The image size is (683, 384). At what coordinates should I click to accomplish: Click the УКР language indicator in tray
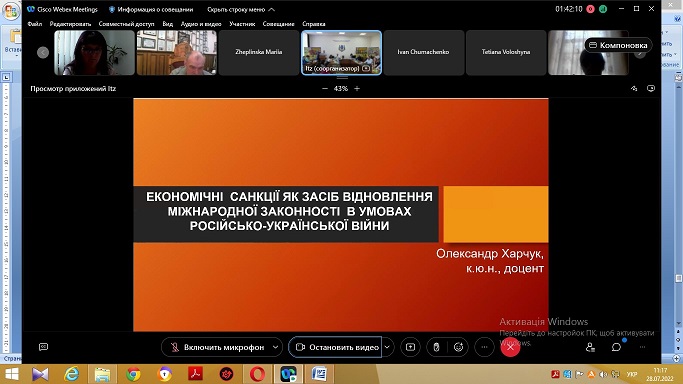pos(632,374)
